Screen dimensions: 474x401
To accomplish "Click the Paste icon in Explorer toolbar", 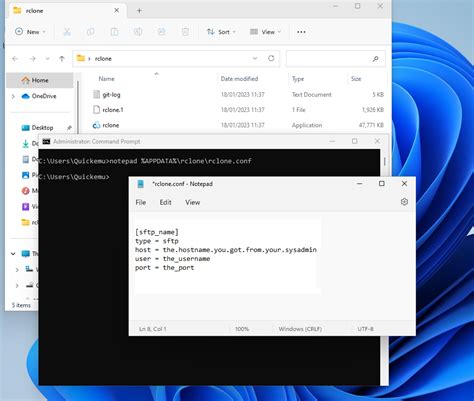I will 114,32.
